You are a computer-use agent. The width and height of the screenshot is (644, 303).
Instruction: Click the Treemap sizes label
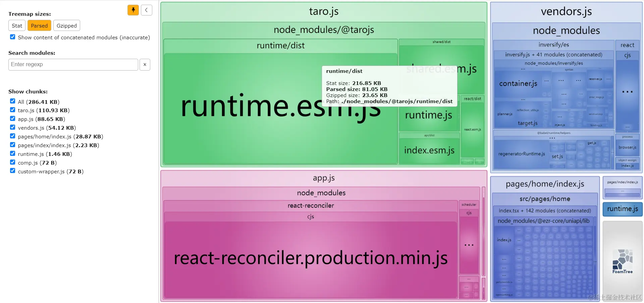pyautogui.click(x=30, y=14)
